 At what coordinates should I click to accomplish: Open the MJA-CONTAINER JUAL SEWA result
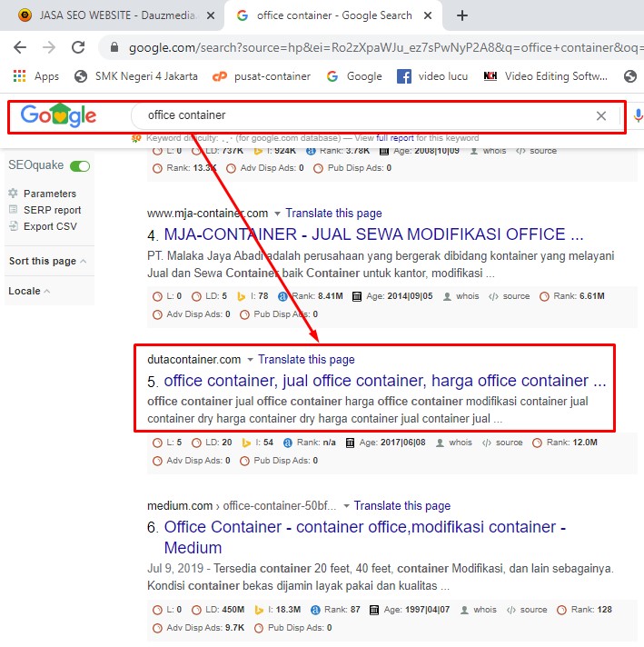point(374,234)
